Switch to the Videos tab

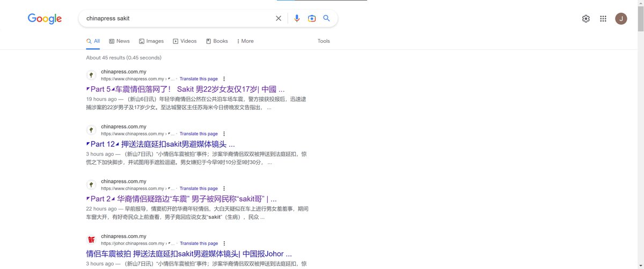[x=185, y=41]
